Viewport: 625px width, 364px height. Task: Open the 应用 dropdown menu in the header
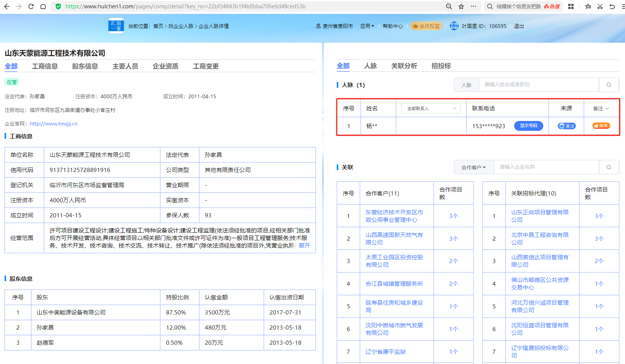coord(367,26)
